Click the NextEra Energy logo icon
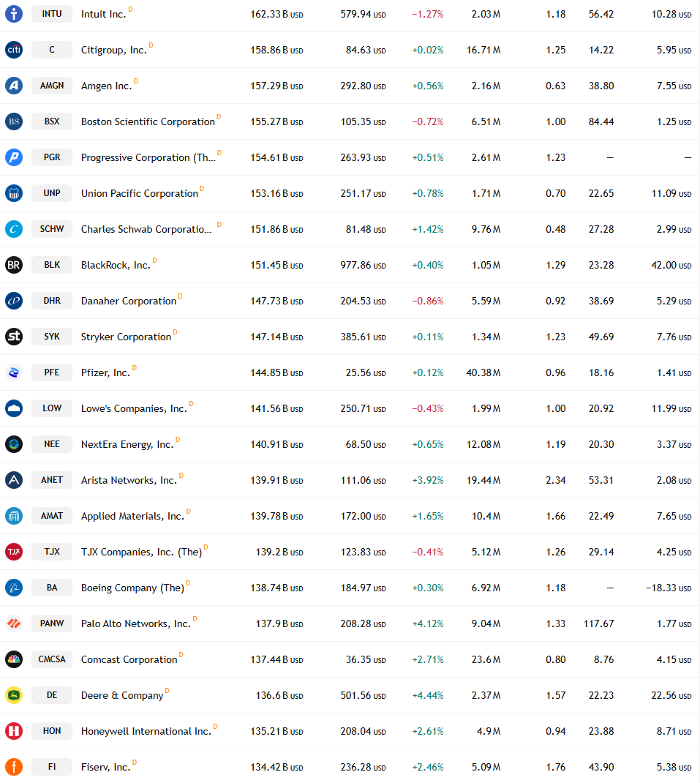Screen dimensions: 700x783 [14, 444]
